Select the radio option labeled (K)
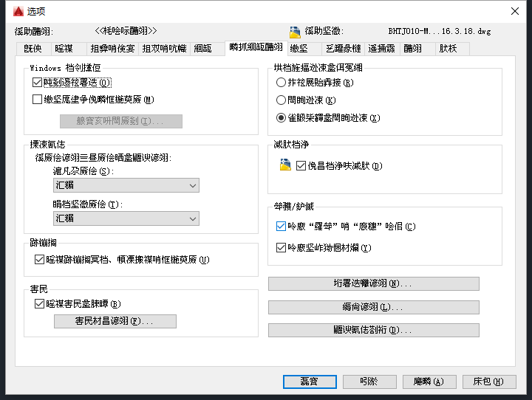 click(x=281, y=100)
